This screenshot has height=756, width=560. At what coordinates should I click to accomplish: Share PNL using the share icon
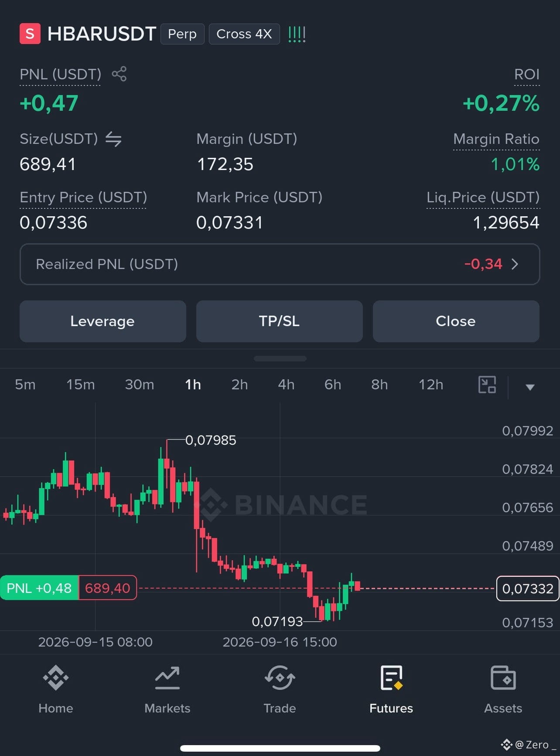point(119,74)
